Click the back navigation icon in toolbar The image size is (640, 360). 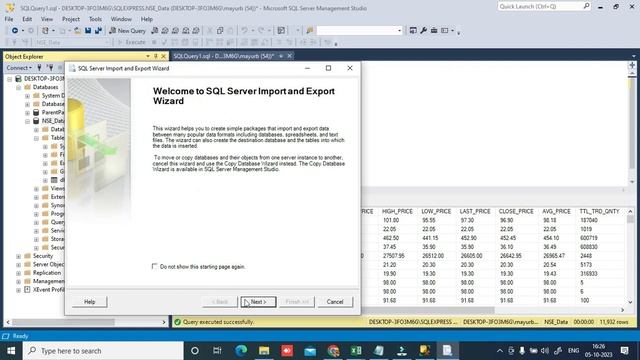click(x=15, y=31)
